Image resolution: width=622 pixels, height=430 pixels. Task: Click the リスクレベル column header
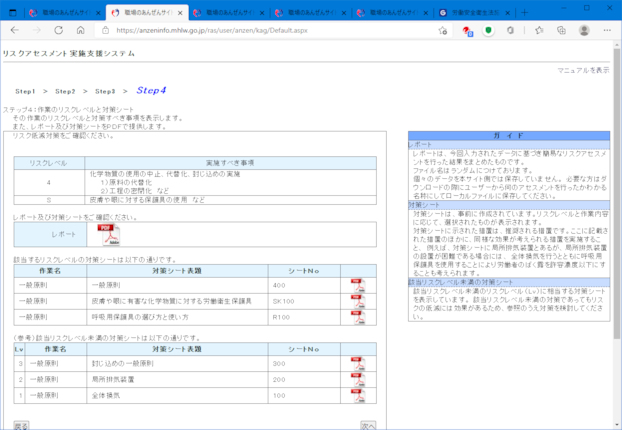[x=49, y=163]
